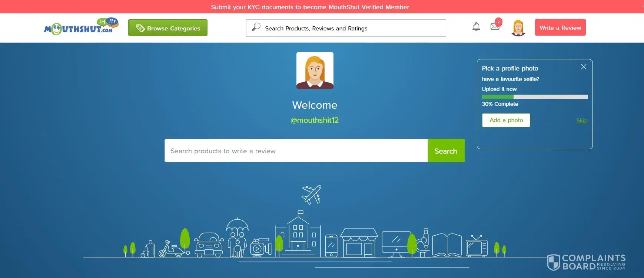The width and height of the screenshot is (644, 278).
Task: Click the Browse Categories button
Action: point(168,28)
